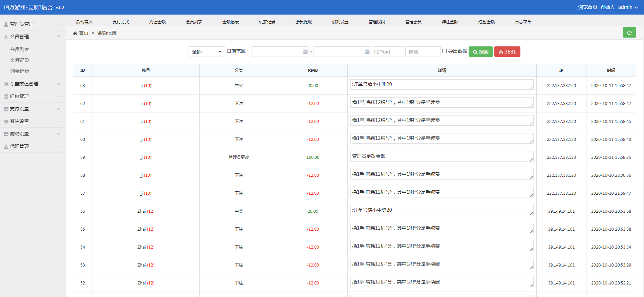Click the 会员管理 sidebar icon

(x=6, y=37)
